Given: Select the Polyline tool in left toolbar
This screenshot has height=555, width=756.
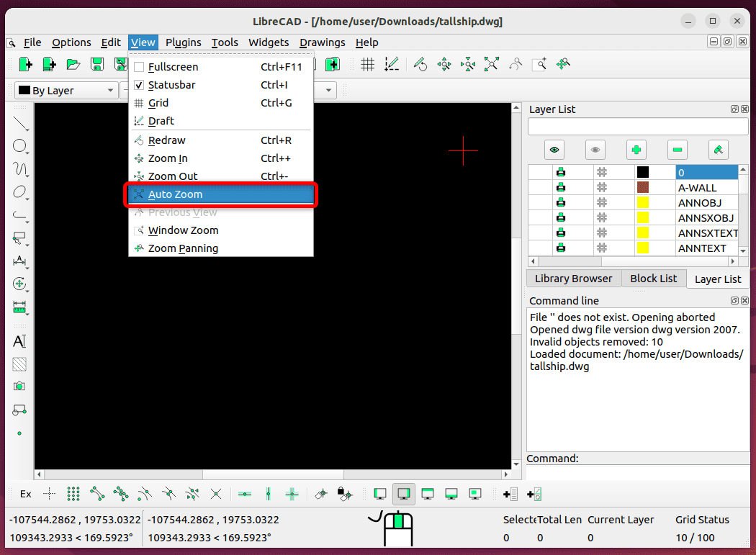Looking at the screenshot, I should click(19, 215).
